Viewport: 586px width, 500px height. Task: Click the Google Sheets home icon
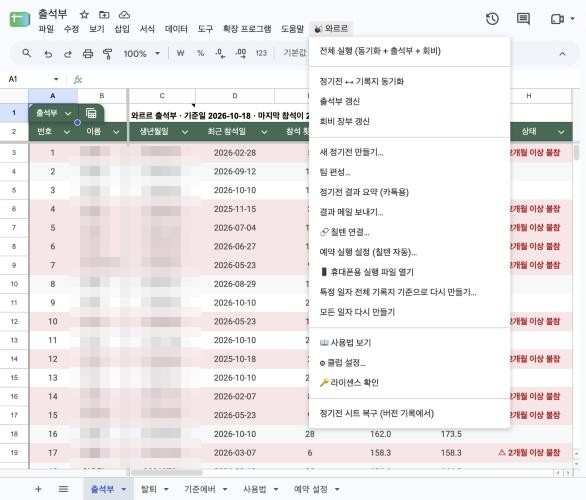(19, 19)
